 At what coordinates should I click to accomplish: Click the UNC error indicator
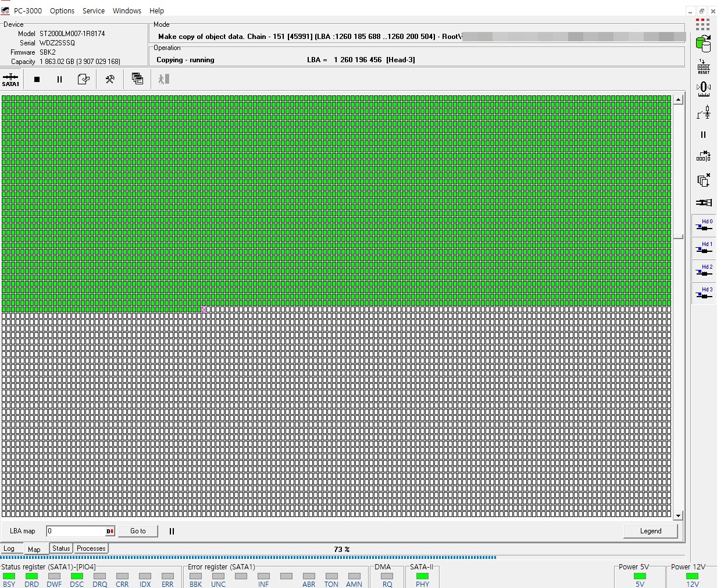pyautogui.click(x=218, y=576)
